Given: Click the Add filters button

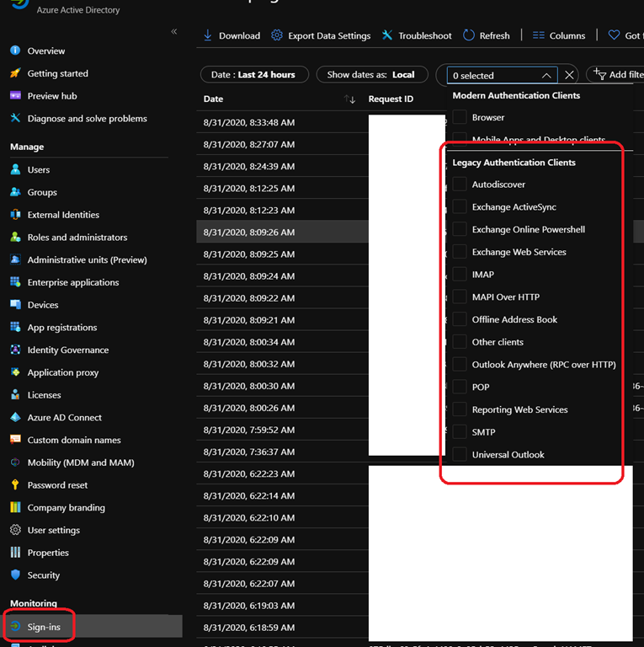Looking at the screenshot, I should [616, 74].
